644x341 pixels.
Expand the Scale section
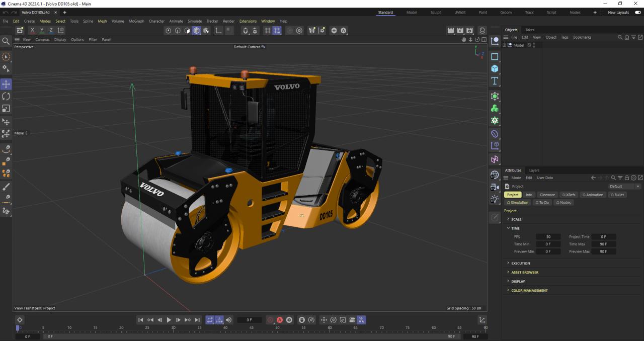click(x=508, y=219)
